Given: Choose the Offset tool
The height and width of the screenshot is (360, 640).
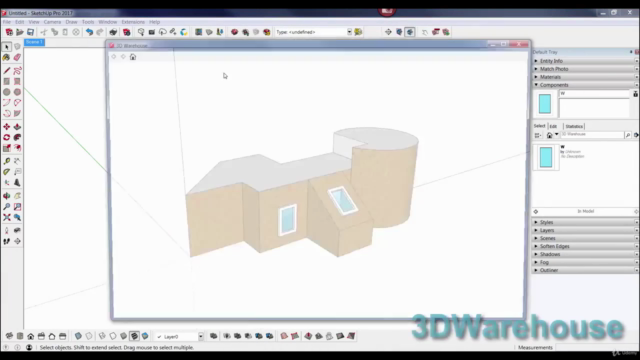Looking at the screenshot, I should pos(17,148).
